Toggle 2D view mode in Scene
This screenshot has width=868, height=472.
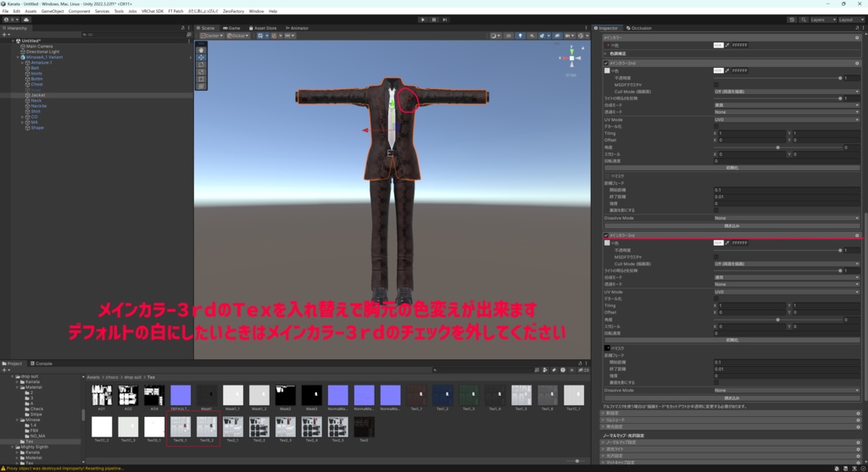[509, 36]
